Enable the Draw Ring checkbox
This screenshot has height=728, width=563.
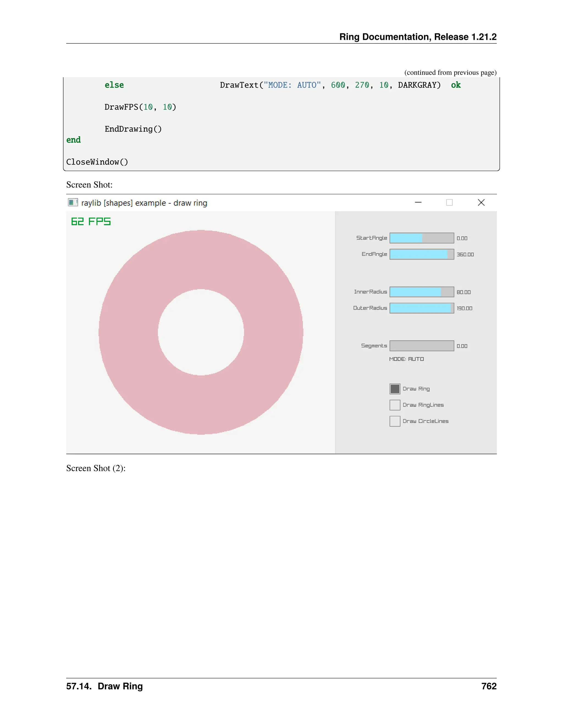pos(394,389)
